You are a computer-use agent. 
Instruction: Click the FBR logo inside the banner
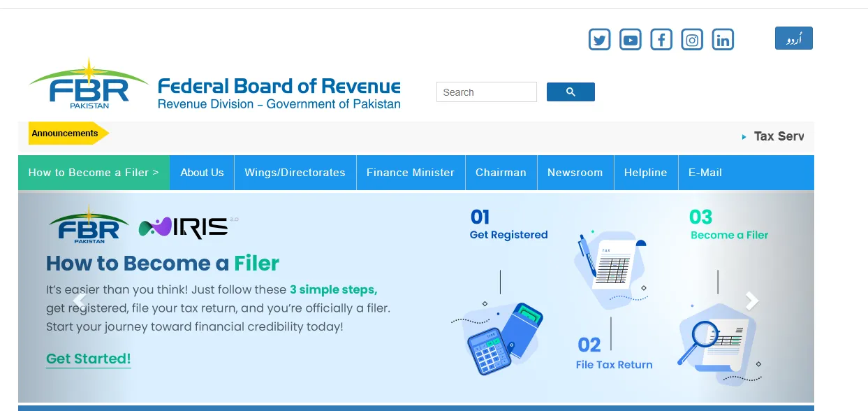[x=89, y=224]
